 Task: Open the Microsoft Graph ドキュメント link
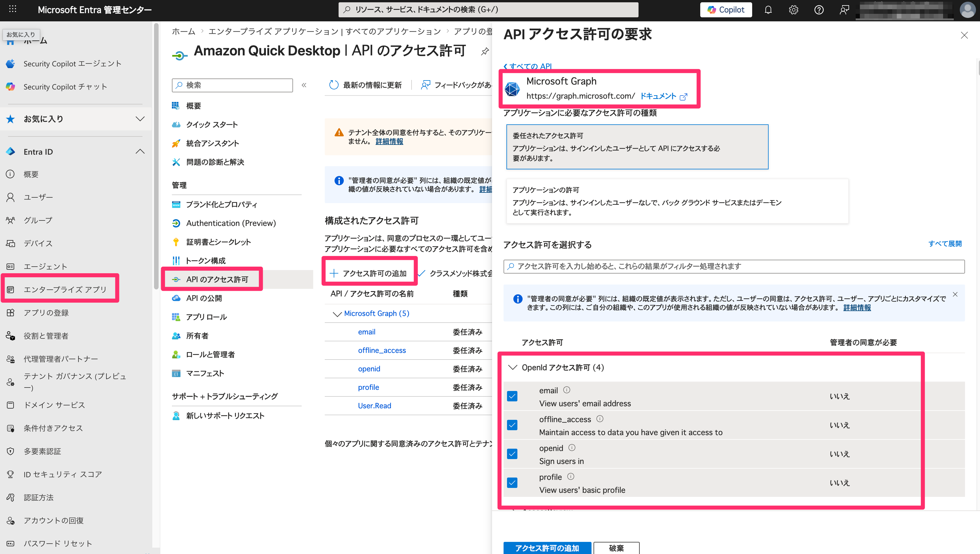[x=663, y=96]
